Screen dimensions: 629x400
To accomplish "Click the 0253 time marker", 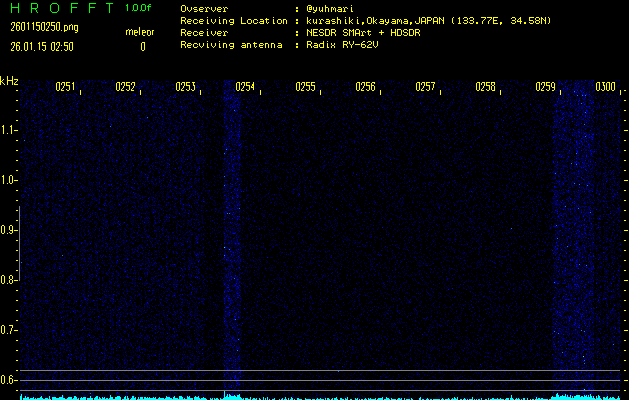I will tap(185, 87).
